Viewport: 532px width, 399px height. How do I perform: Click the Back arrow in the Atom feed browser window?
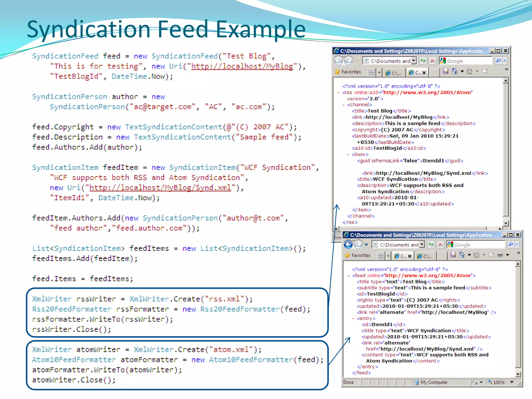pyautogui.click(x=348, y=244)
